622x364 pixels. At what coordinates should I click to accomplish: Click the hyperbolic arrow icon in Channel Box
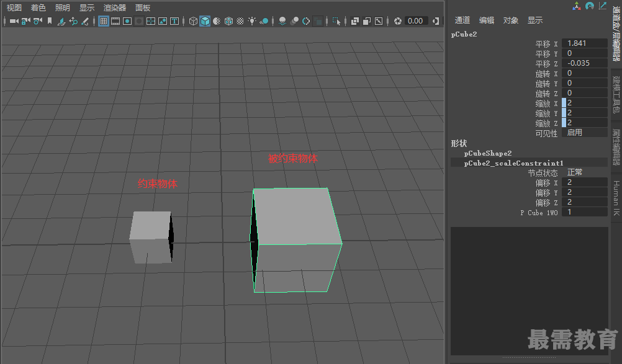coord(603,6)
